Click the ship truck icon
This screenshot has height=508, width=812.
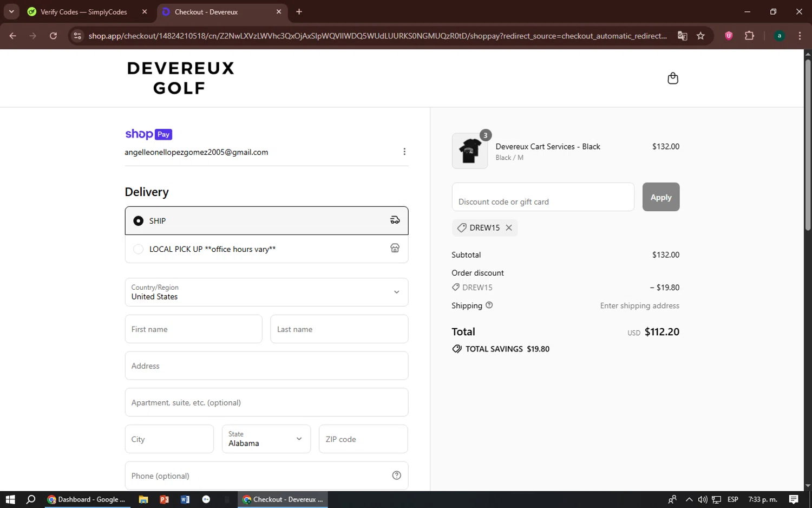395,220
